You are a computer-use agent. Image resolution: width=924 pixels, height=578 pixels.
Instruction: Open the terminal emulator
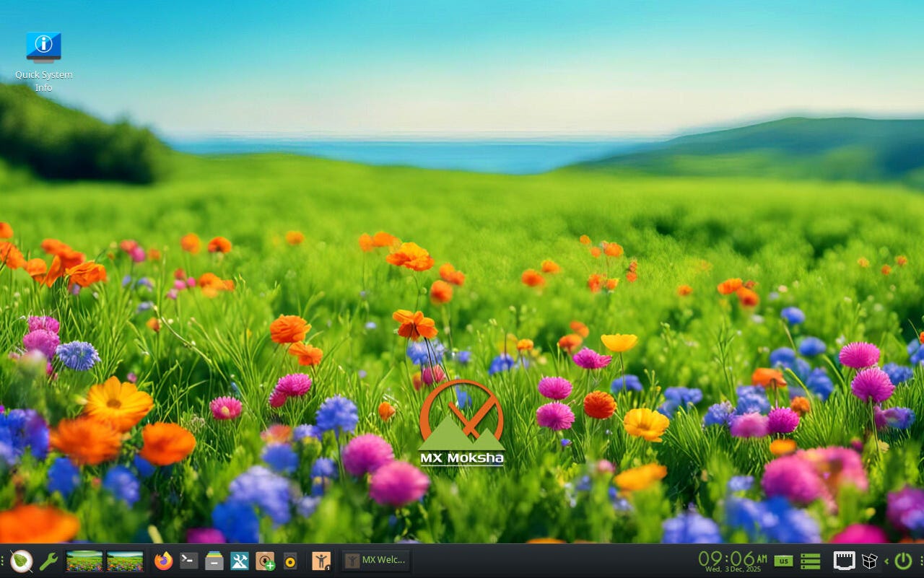tap(189, 561)
